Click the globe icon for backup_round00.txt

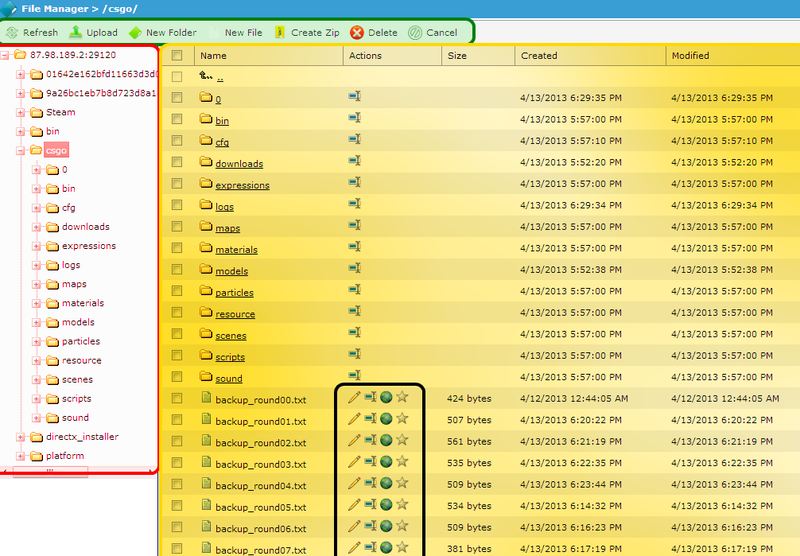click(x=386, y=397)
